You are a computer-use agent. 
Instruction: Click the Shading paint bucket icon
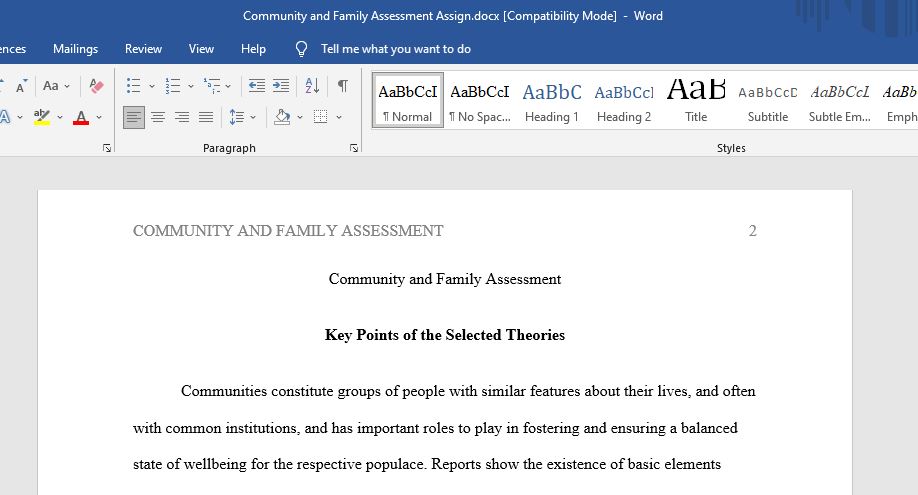(x=282, y=117)
